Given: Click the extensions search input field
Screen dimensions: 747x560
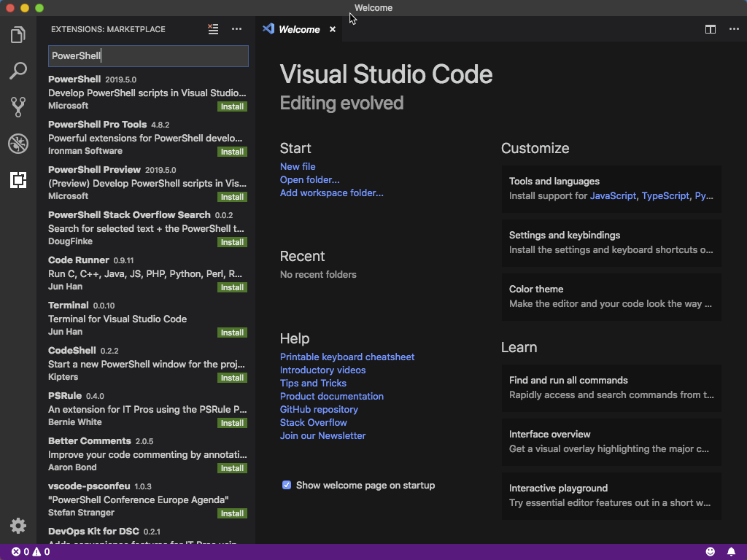Looking at the screenshot, I should coord(148,56).
